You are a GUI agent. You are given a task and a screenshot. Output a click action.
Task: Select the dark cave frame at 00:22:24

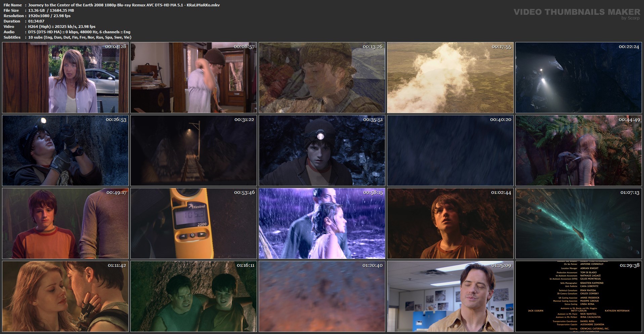coord(579,78)
